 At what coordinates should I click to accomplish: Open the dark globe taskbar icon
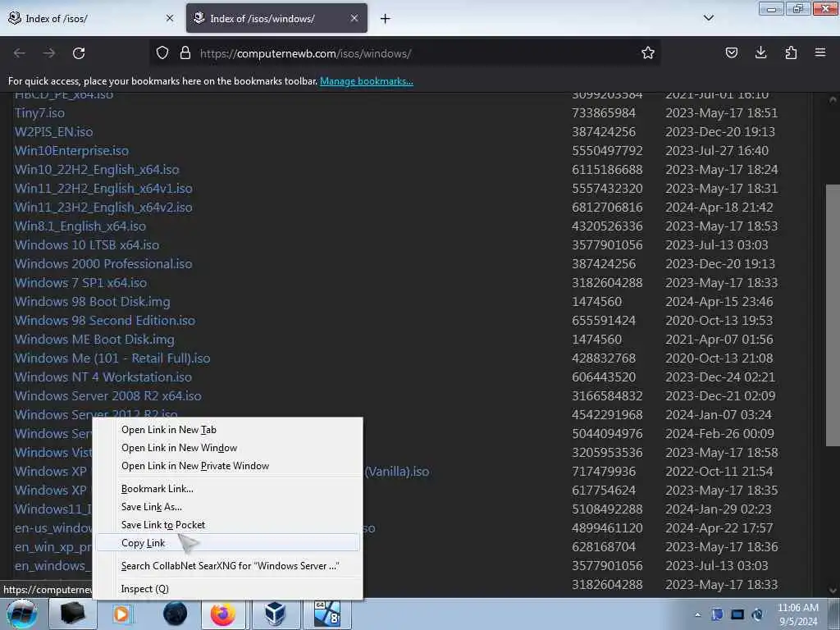pyautogui.click(x=176, y=614)
